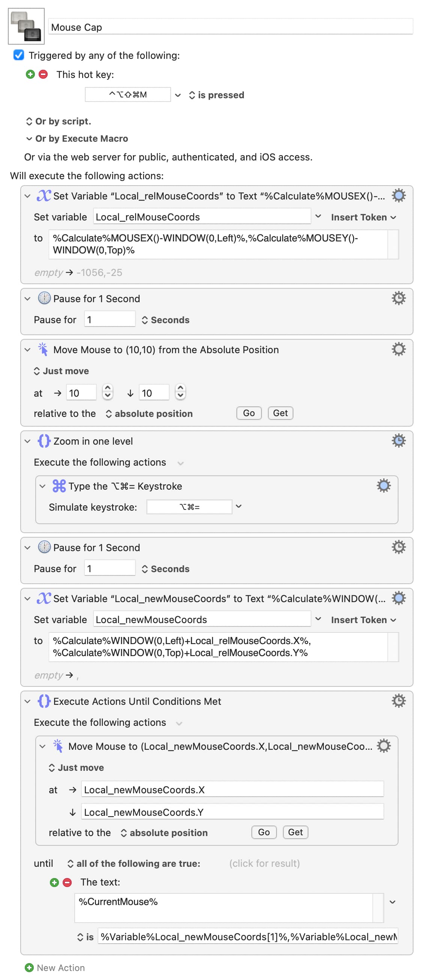The image size is (421, 980).
Task: Add a condition using the green plus icon
Action: 54,882
